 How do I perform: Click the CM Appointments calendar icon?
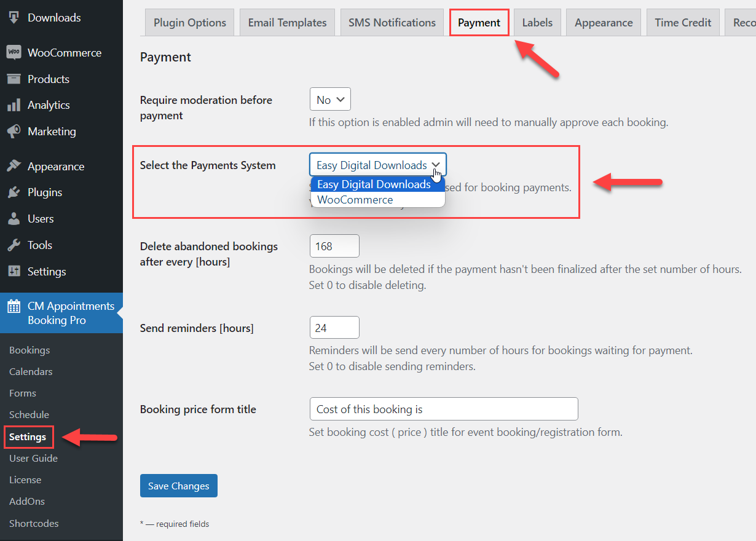pos(14,306)
